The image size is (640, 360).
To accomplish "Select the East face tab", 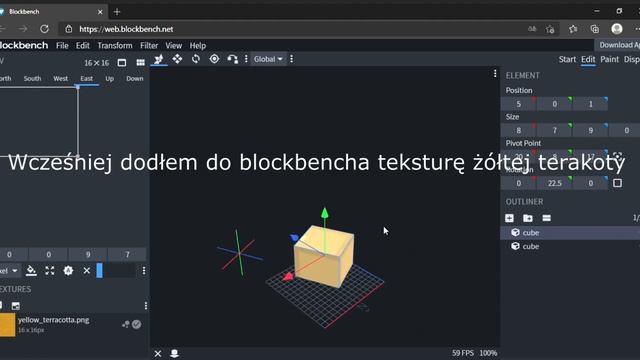I will 87,78.
